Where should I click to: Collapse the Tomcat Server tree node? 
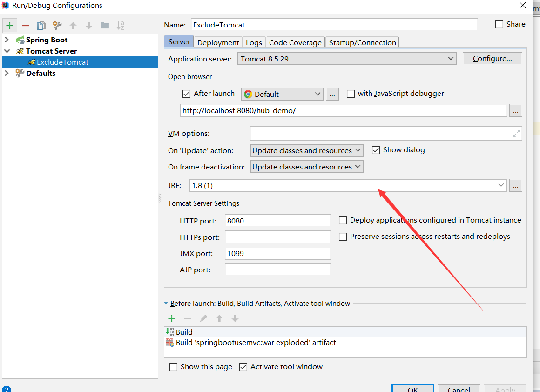tap(7, 51)
